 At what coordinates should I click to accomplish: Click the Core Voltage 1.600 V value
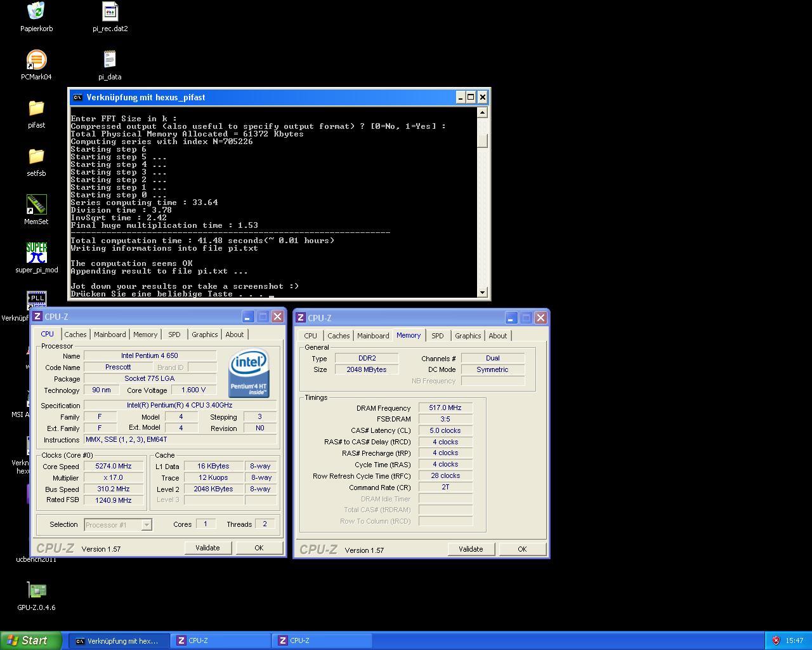click(193, 390)
